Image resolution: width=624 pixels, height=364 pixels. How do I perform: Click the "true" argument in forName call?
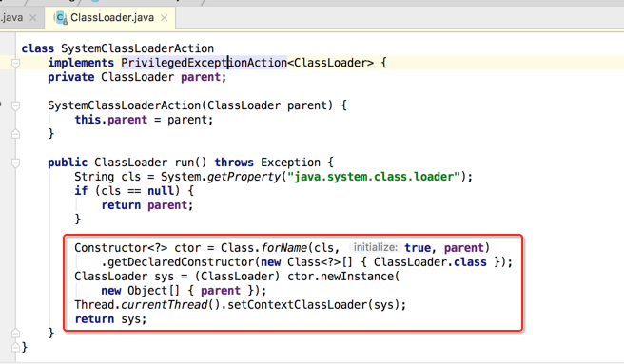(418, 248)
